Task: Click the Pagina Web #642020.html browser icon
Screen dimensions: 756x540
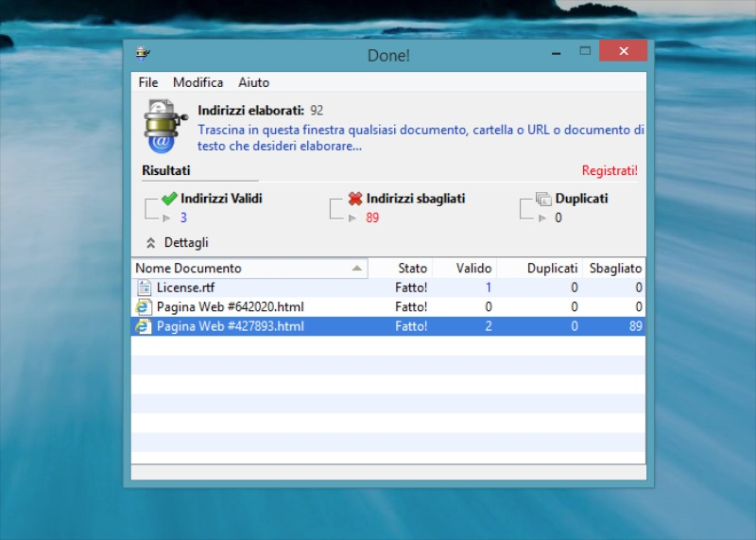Action: point(144,307)
